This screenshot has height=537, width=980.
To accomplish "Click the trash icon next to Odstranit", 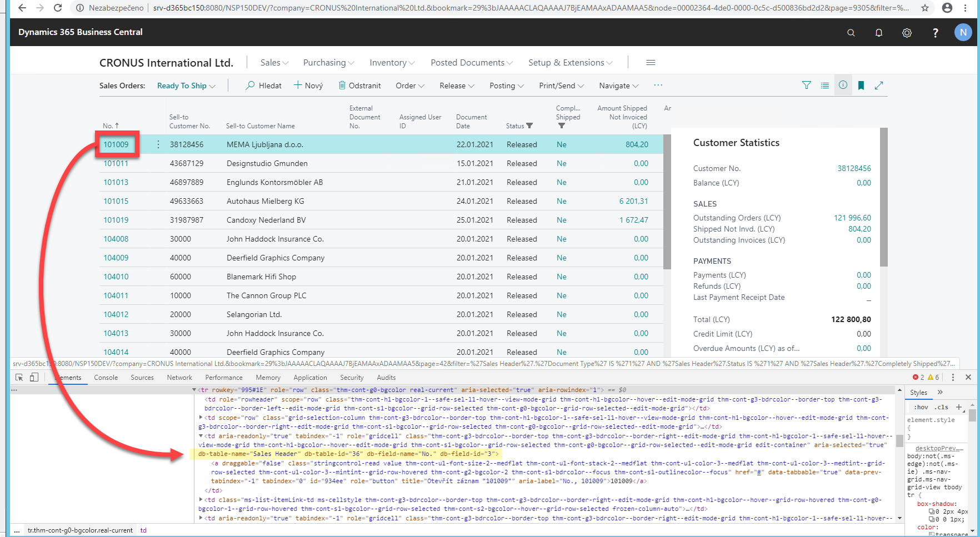I will click(x=341, y=85).
